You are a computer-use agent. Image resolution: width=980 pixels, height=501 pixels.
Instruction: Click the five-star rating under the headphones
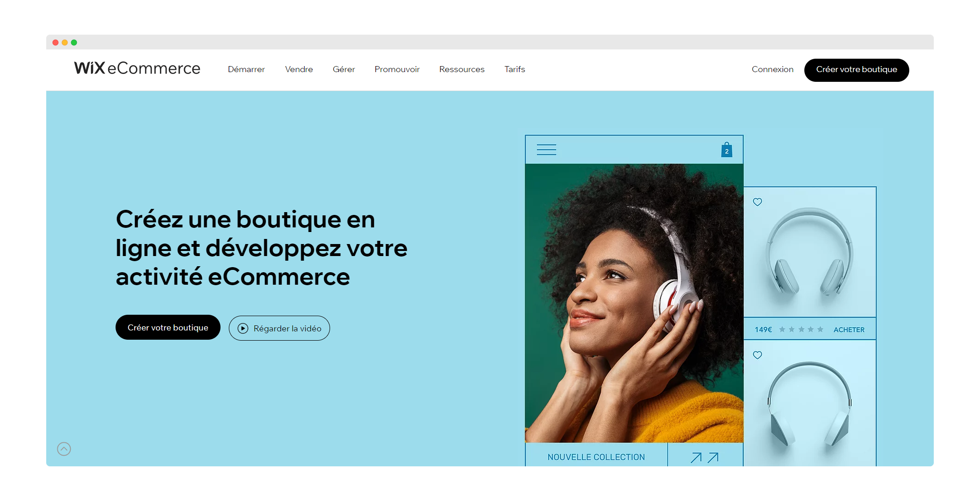click(801, 330)
